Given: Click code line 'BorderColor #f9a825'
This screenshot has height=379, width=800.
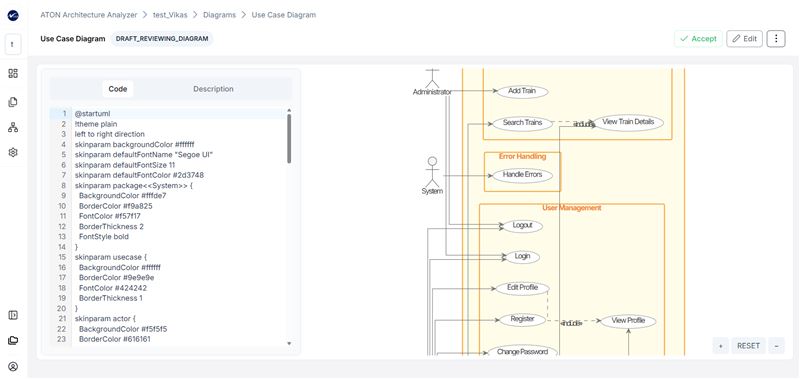Looking at the screenshot, I should pos(115,206).
